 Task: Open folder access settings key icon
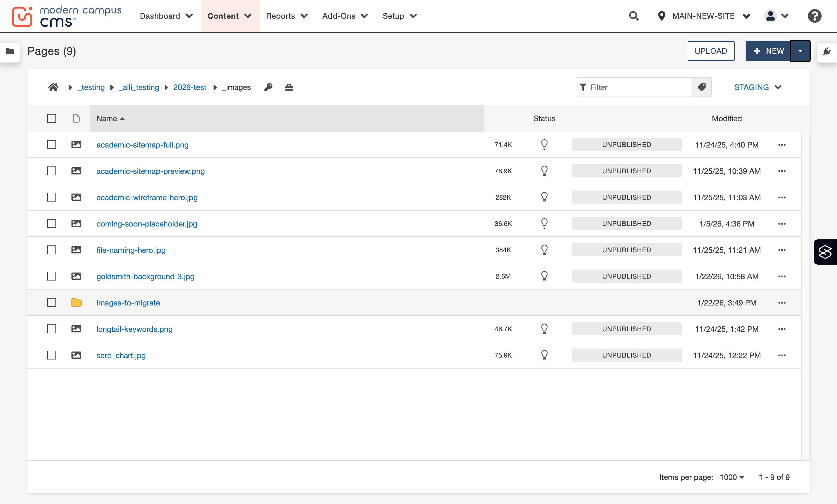pos(268,87)
